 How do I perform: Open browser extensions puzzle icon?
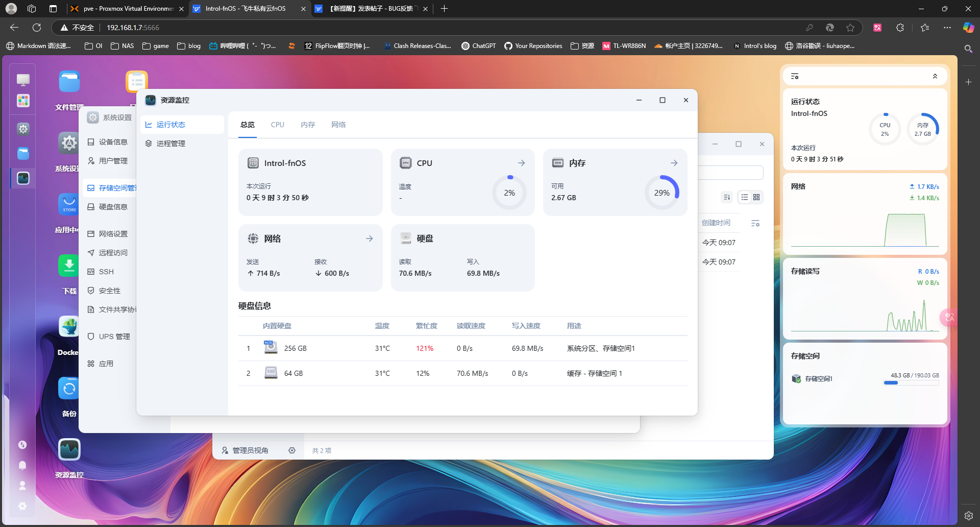900,28
